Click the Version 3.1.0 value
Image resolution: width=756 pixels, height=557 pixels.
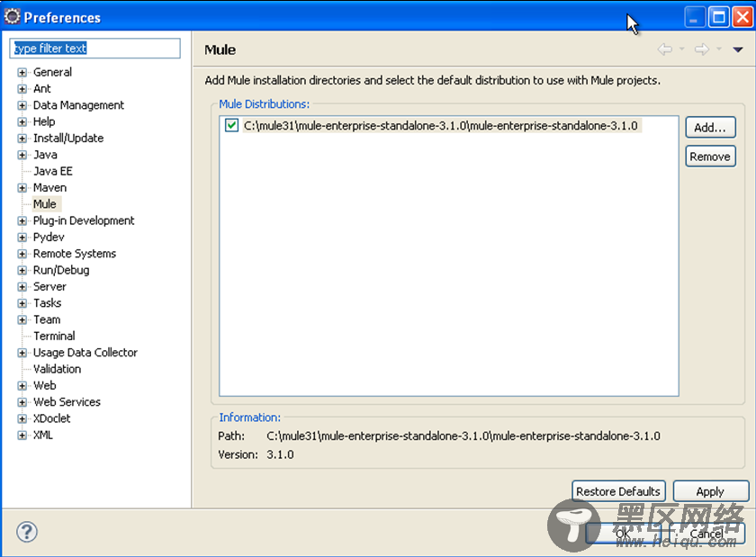pos(280,454)
